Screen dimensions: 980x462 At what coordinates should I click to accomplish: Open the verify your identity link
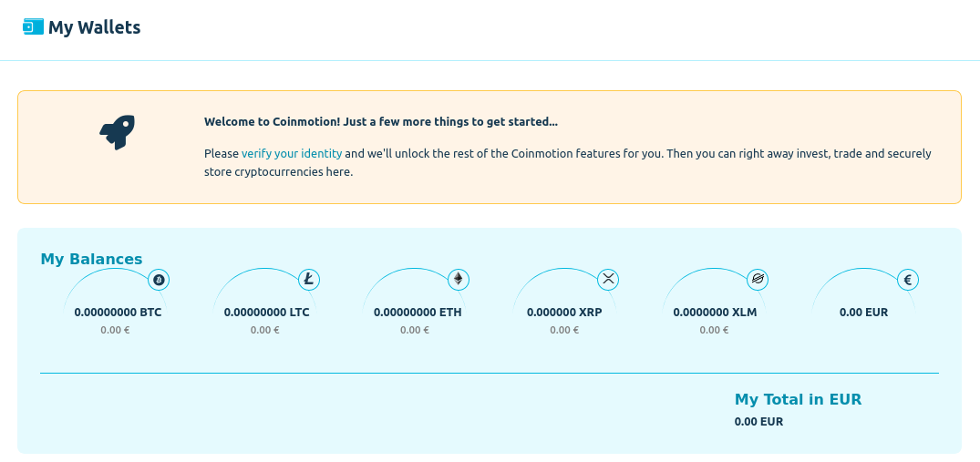coord(292,154)
